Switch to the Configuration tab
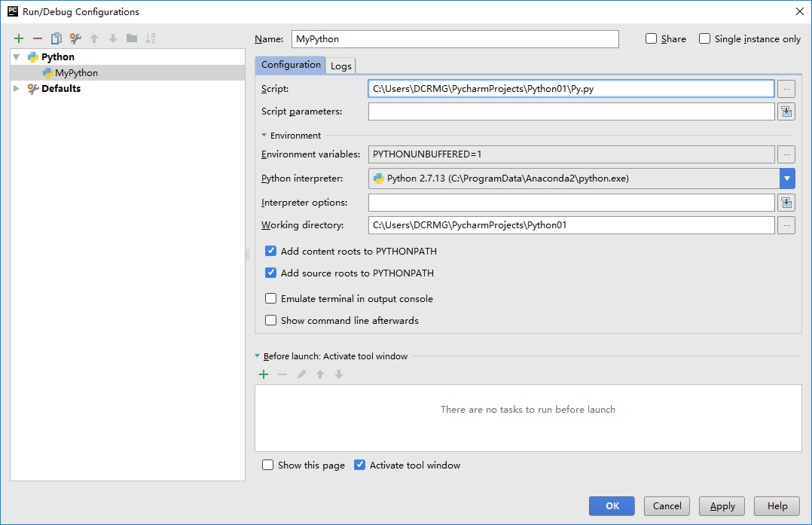This screenshot has height=525, width=812. tap(291, 65)
